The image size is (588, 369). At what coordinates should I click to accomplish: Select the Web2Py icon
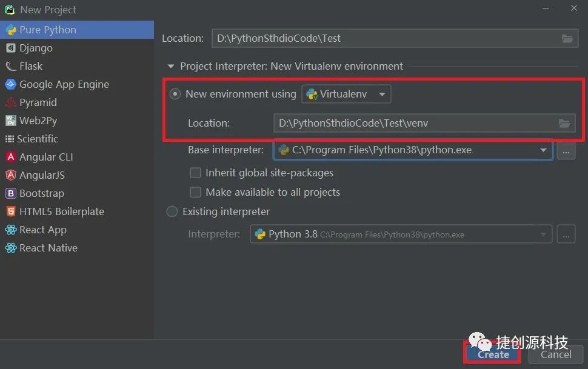pos(10,121)
